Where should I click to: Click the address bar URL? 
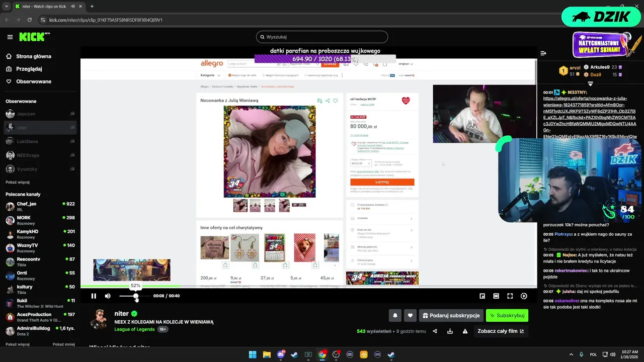[x=106, y=20]
